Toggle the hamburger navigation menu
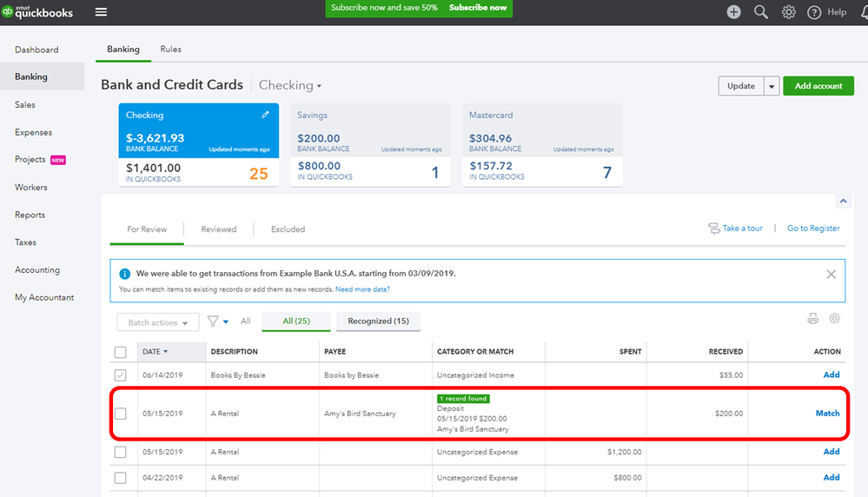This screenshot has height=497, width=868. click(101, 11)
